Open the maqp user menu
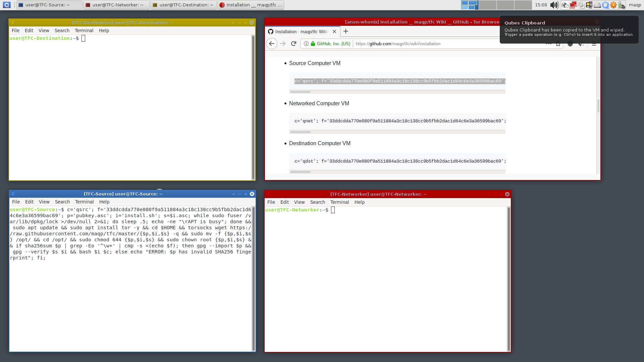644x362 pixels. [635, 5]
